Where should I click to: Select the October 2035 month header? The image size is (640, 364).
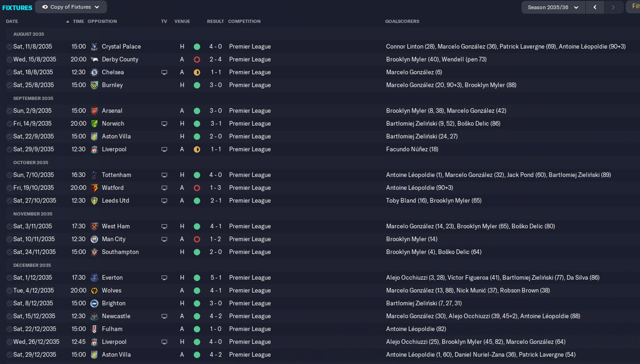click(x=30, y=162)
